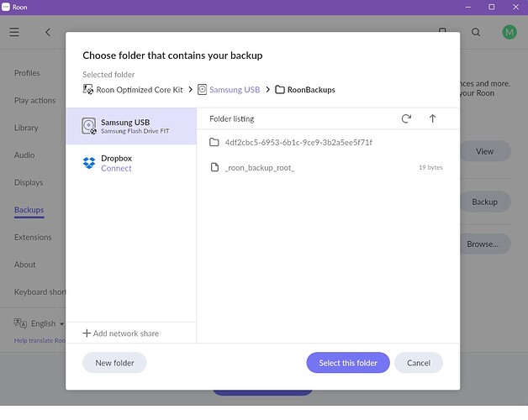Click the back navigation arrow

[x=48, y=32]
